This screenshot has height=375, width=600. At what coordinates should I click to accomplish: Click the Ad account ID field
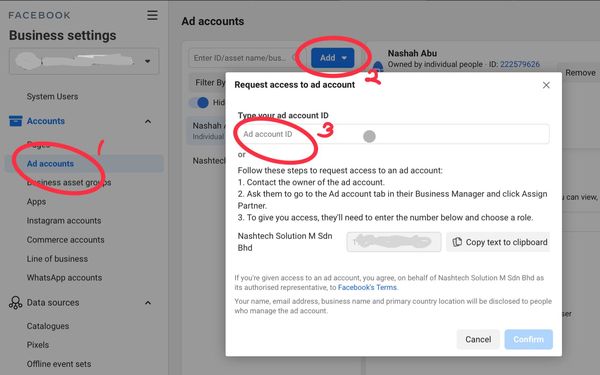pos(394,134)
